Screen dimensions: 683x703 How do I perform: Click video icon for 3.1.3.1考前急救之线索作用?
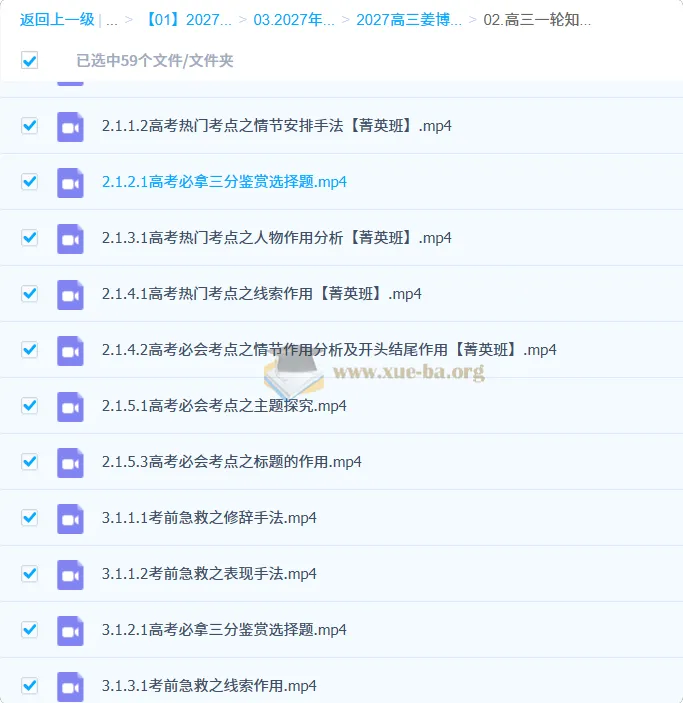pos(70,687)
